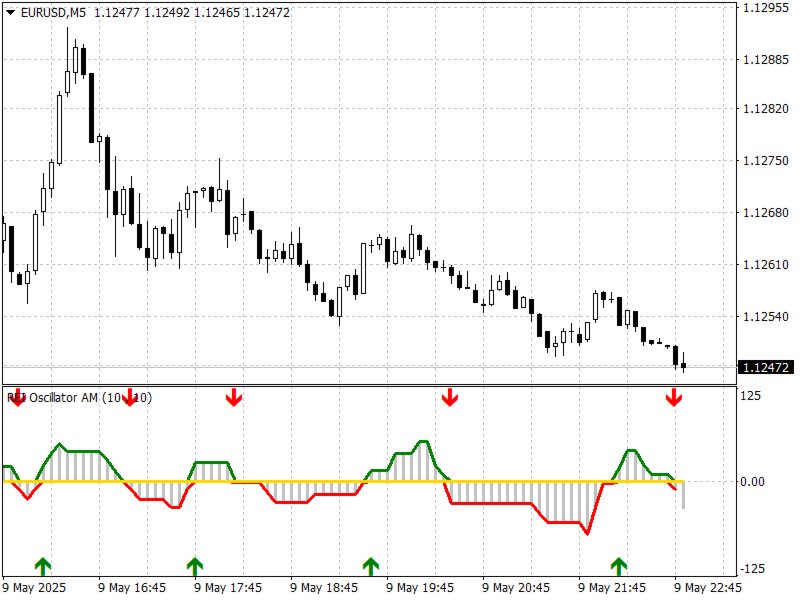Screen dimensions: 800x600
Task: Click the 9 May 17:45 time label
Action: coord(228,588)
